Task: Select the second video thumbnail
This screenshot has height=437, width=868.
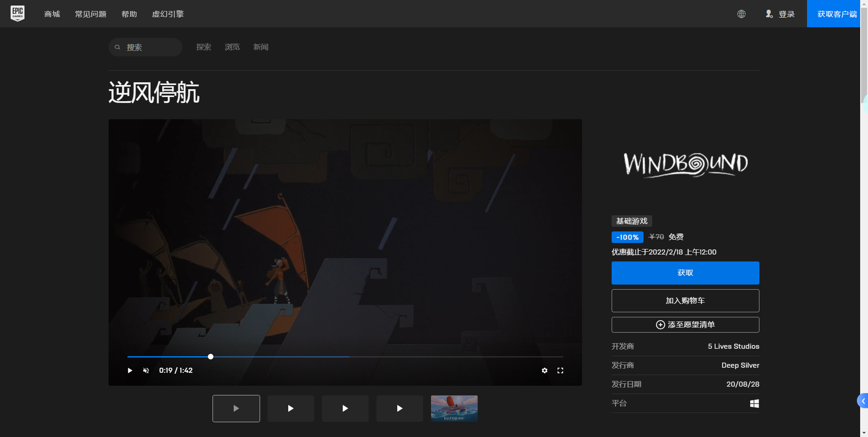Action: 291,408
